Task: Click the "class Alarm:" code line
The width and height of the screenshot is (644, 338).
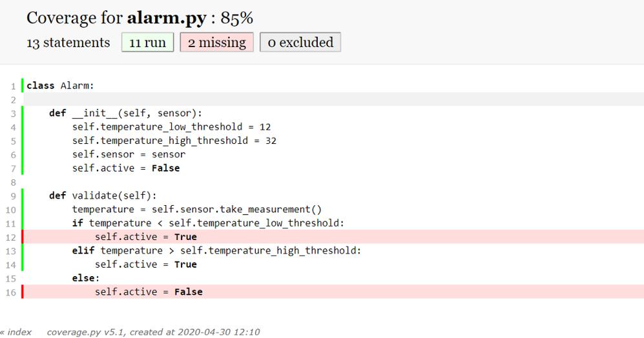Action: click(60, 85)
